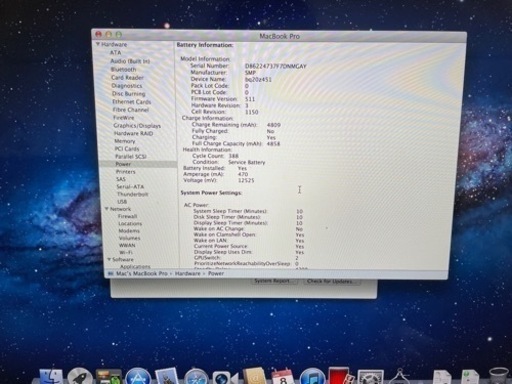
Task: Click the Cycle Count value 388
Action: click(x=234, y=156)
